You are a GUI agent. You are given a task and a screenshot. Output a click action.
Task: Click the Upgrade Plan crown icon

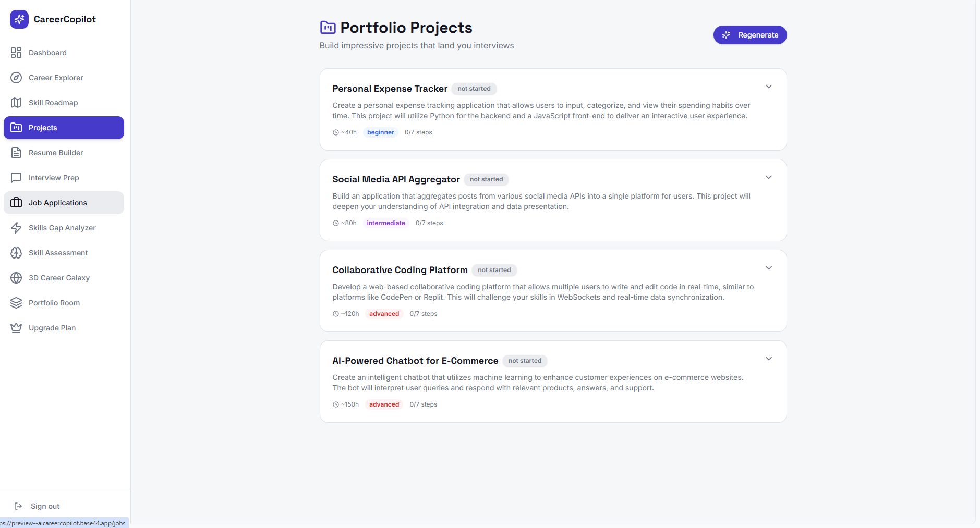16,328
